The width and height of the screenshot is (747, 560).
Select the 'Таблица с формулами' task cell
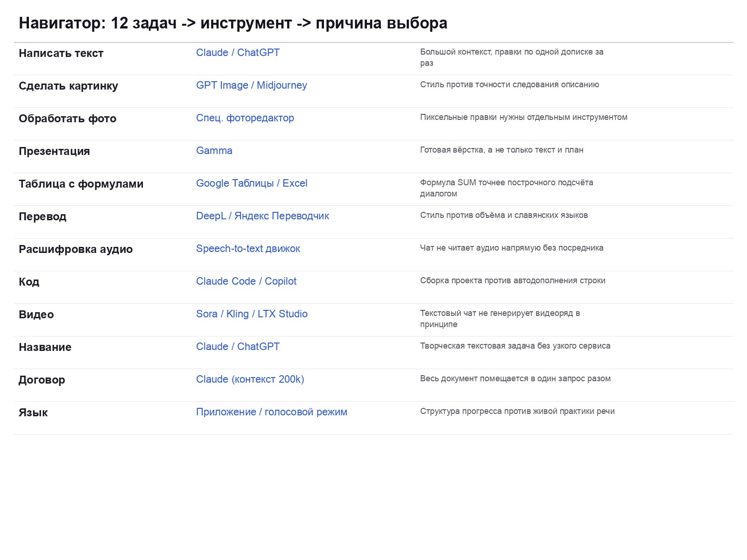[81, 184]
